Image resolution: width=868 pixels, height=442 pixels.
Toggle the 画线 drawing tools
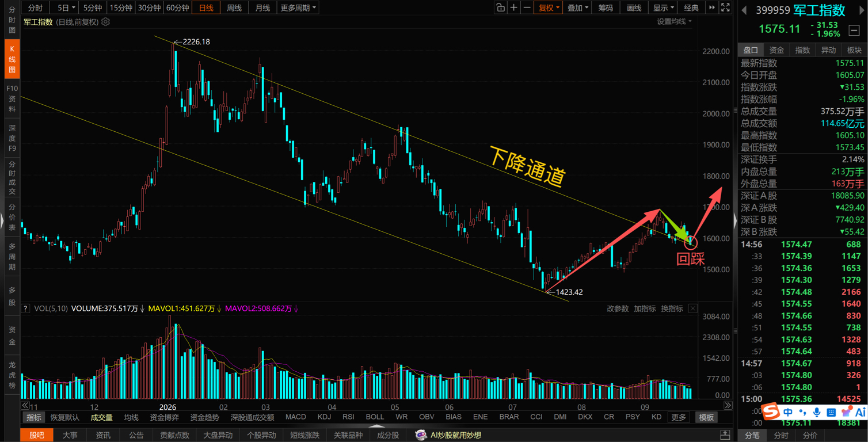pos(634,7)
